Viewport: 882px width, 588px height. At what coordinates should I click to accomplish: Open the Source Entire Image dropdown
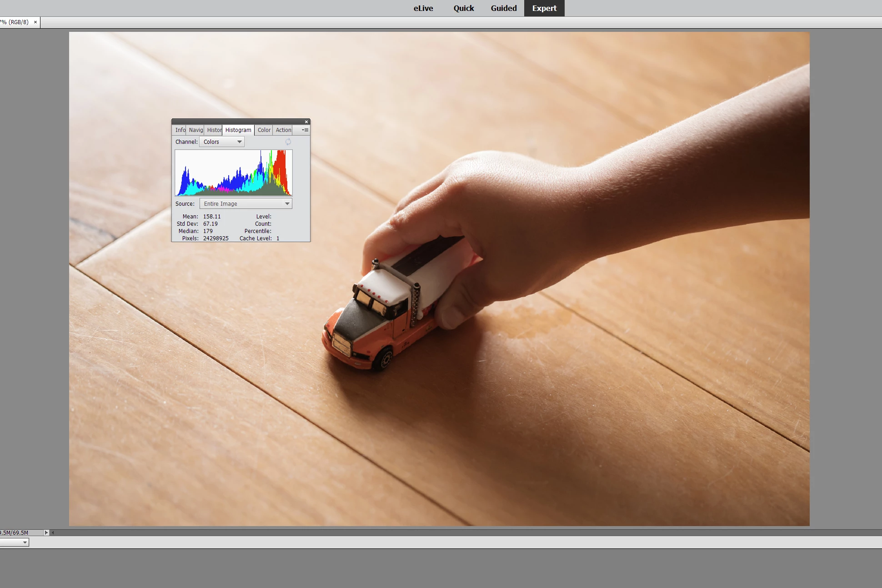(246, 204)
